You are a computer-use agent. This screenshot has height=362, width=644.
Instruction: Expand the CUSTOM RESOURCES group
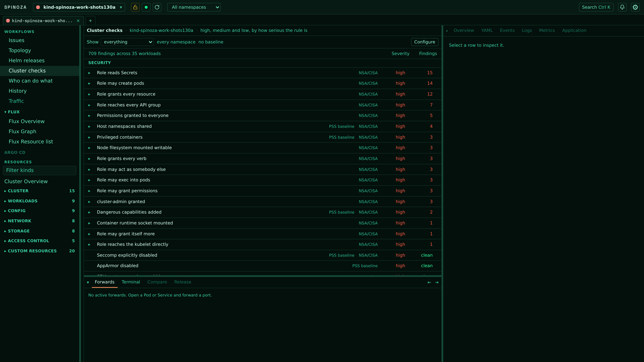39,251
